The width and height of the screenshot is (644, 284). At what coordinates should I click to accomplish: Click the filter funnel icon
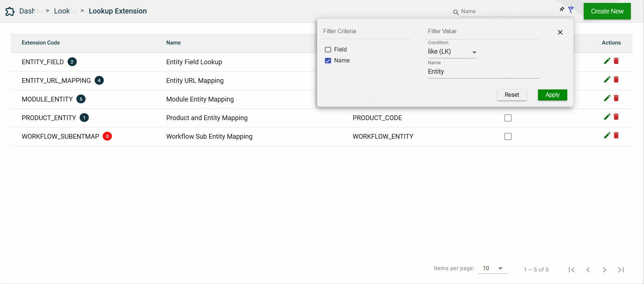point(571,10)
